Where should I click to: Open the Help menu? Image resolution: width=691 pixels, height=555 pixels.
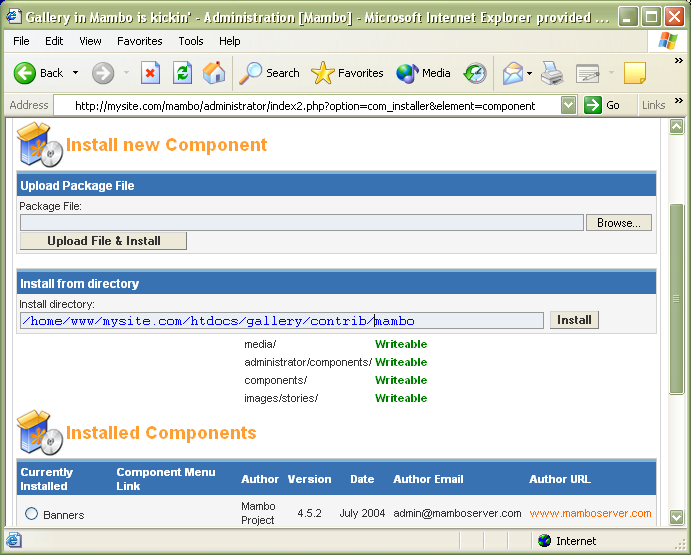[230, 41]
